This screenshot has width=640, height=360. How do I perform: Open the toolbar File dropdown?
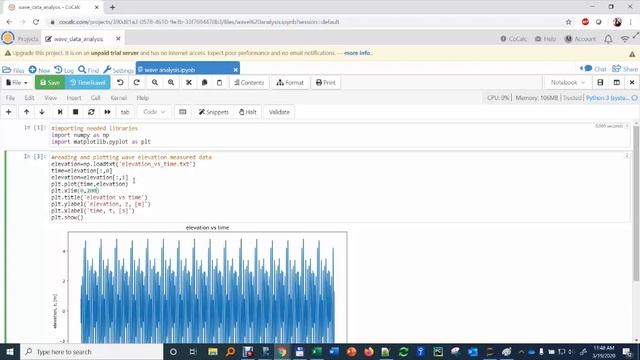click(x=17, y=82)
